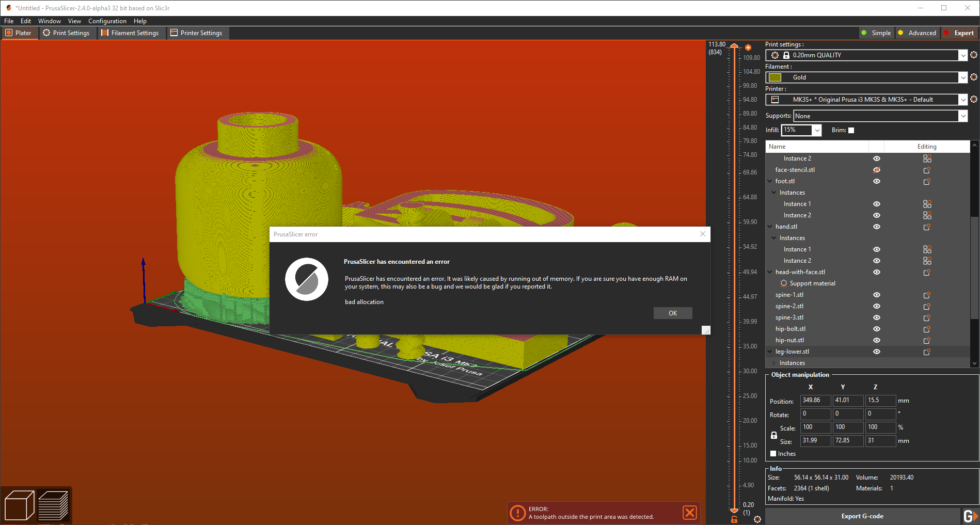Screen dimensions: 980x525
Task: Open the Configuration menu
Action: coord(107,21)
